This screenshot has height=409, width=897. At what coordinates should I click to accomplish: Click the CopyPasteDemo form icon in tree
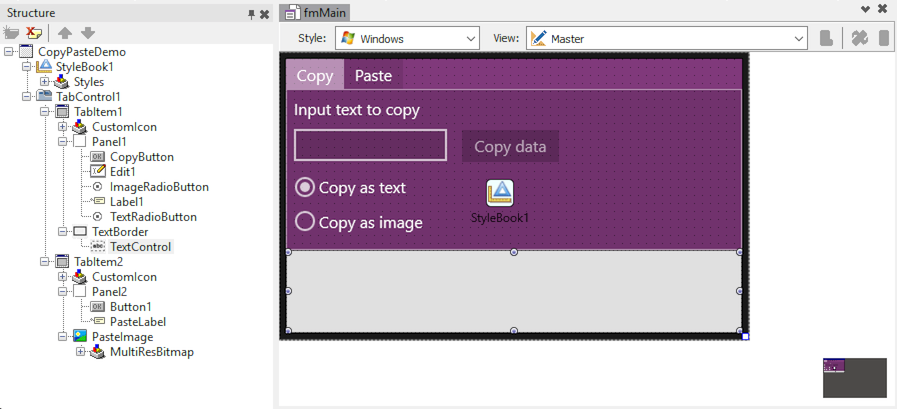(x=27, y=51)
